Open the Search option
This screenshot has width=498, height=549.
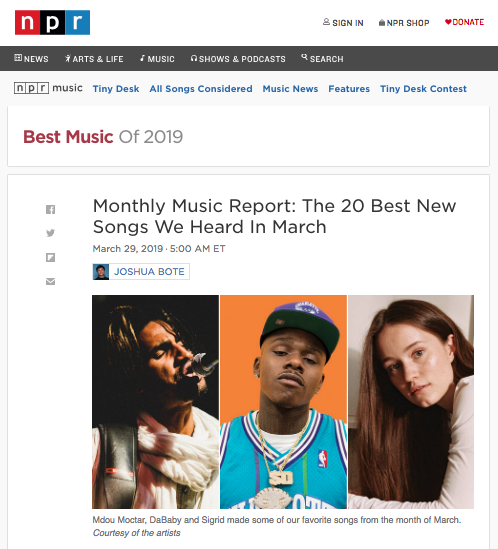322,58
